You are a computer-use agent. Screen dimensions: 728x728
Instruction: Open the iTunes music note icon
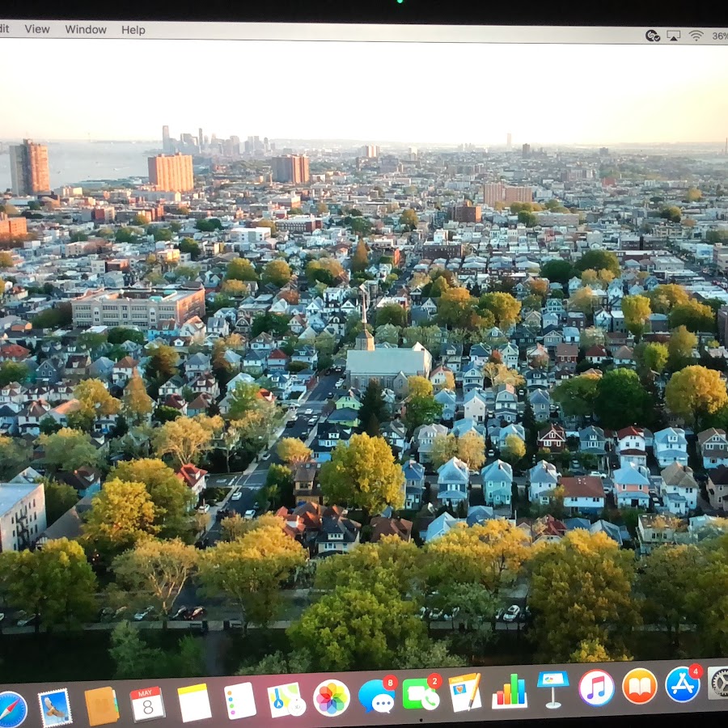597,688
